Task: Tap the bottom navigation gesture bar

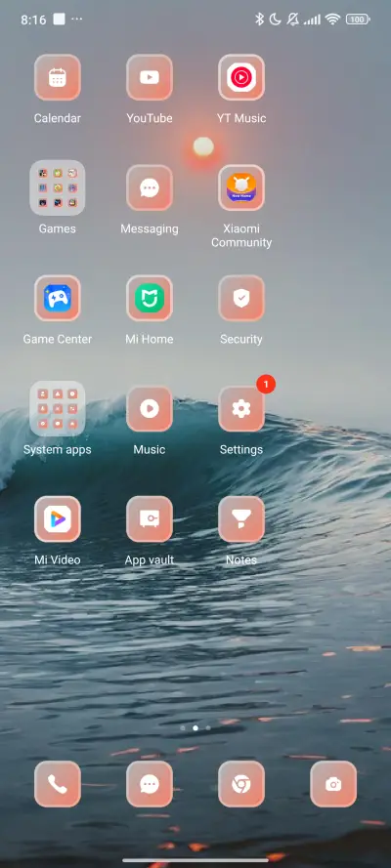Action: pyautogui.click(x=195, y=859)
